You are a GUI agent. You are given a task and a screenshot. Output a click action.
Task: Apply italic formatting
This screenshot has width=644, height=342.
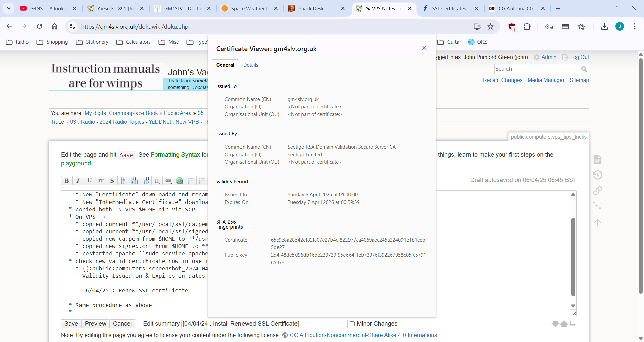78,181
